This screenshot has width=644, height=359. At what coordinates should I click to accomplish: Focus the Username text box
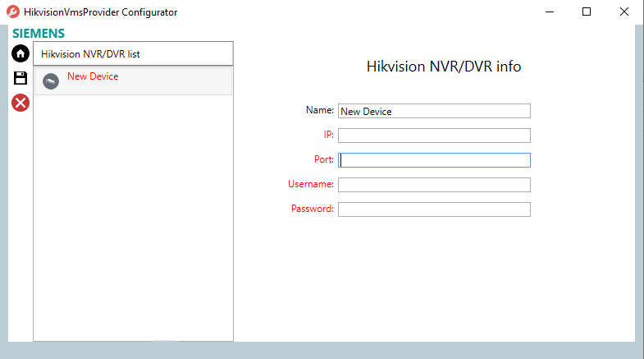coord(434,185)
